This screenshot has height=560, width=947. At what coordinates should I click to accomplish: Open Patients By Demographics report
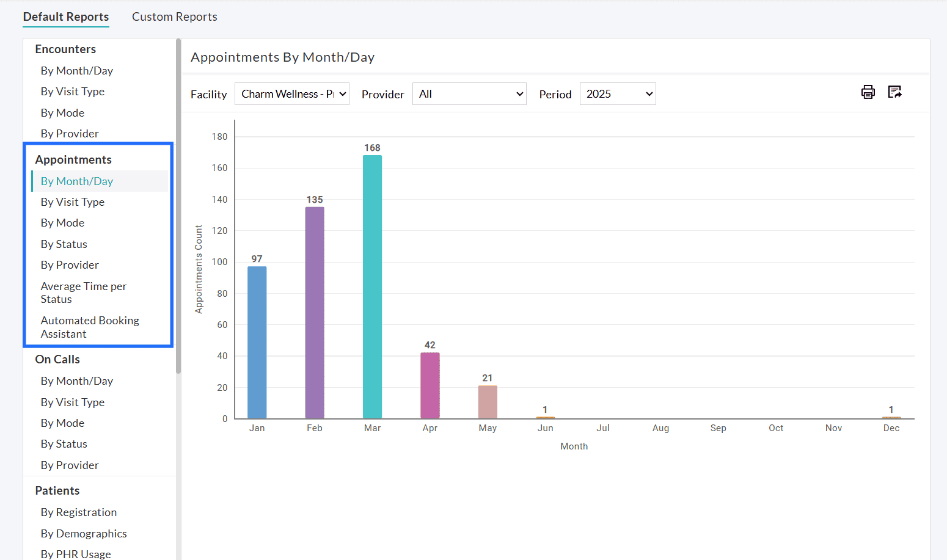click(84, 533)
